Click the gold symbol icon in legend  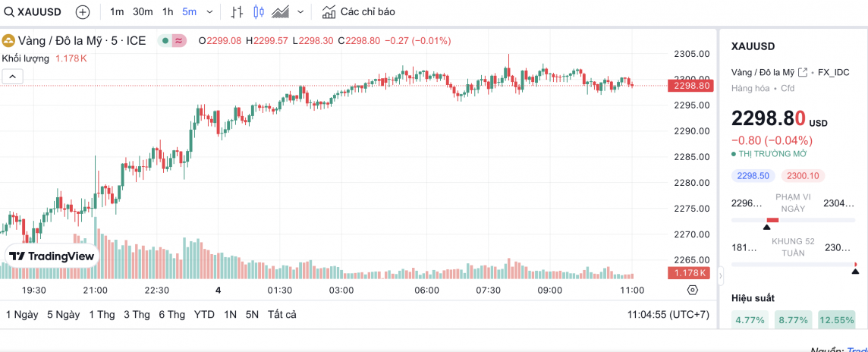(8, 41)
